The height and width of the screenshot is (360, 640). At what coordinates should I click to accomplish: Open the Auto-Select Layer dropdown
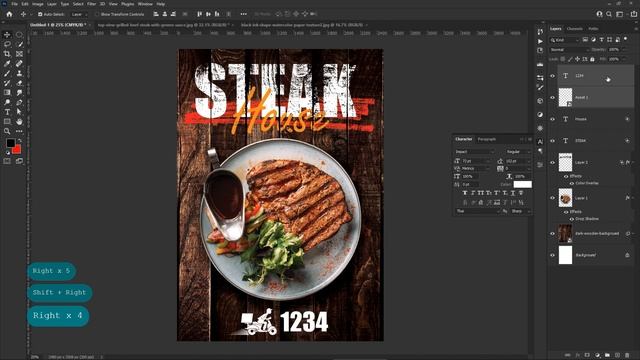point(80,14)
